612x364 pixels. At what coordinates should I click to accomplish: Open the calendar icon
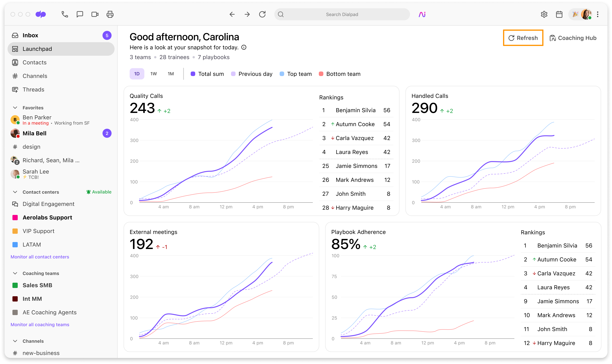point(559,14)
